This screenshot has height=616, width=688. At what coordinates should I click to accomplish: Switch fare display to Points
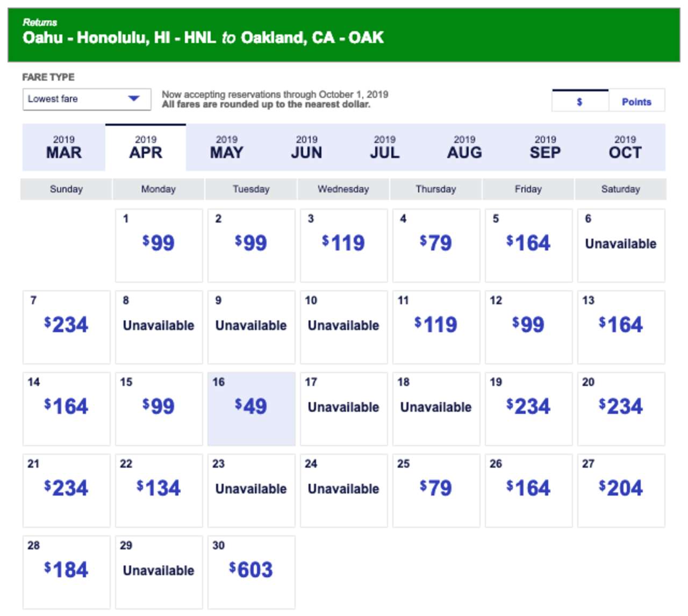(636, 101)
